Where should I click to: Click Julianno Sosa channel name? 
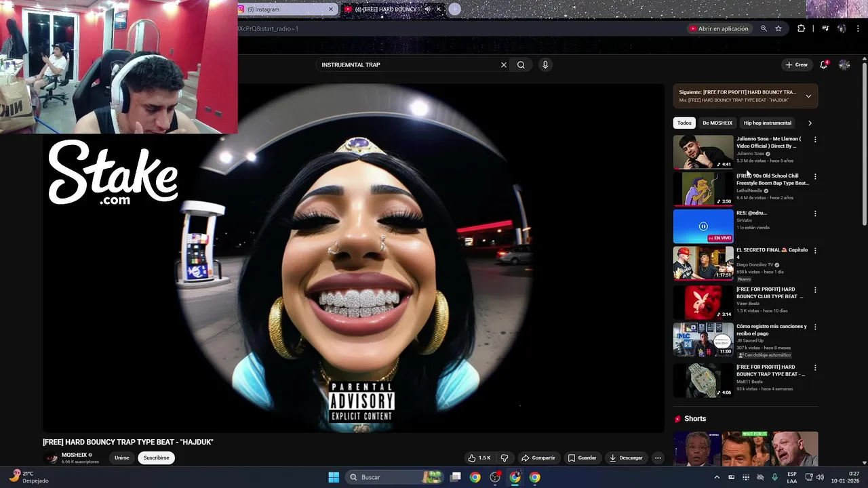(750, 154)
